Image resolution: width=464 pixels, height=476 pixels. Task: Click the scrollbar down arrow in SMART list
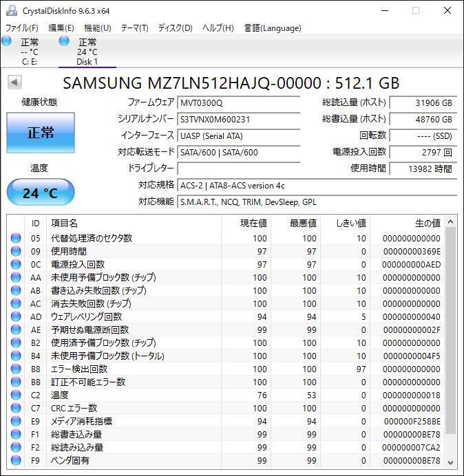tap(451, 462)
